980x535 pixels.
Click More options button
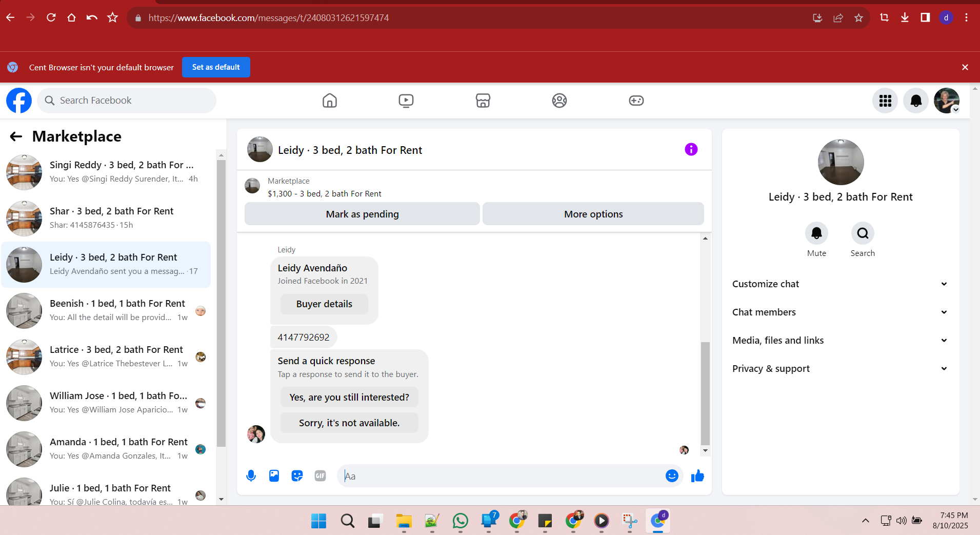click(x=593, y=214)
